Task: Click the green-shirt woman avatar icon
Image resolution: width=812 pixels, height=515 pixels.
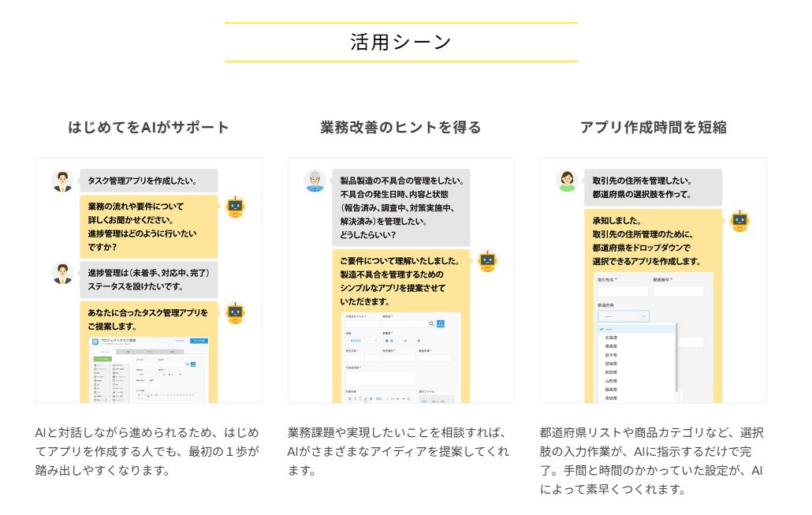Action: [x=567, y=181]
